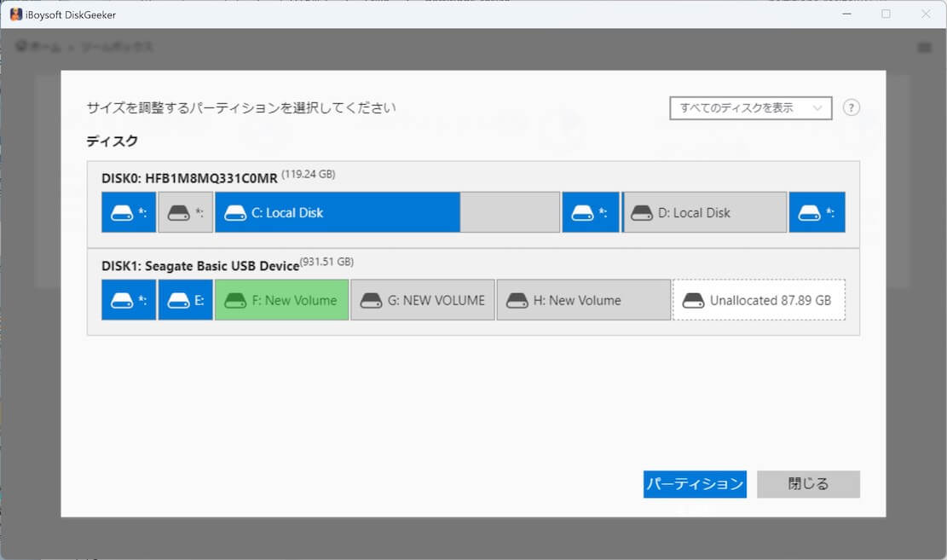Select the blue unnamed partition right of C:
Image resolution: width=947 pixels, height=560 pixels.
click(x=591, y=212)
